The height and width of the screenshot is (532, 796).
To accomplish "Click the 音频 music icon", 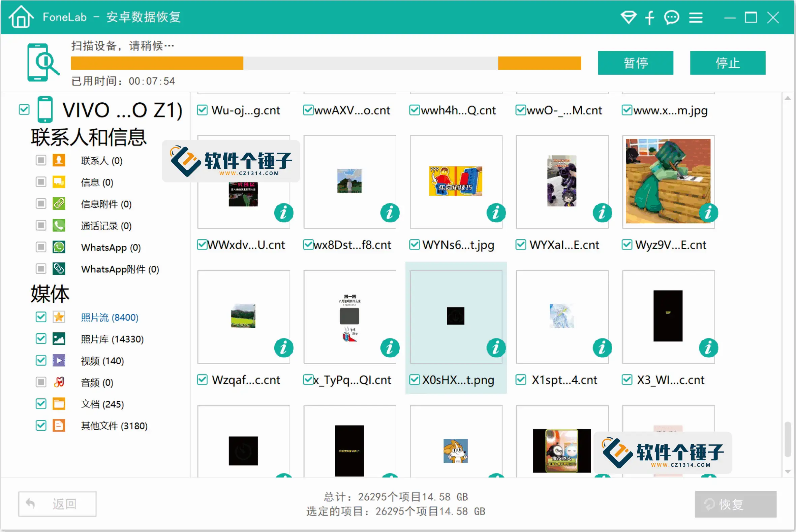I will [x=59, y=382].
